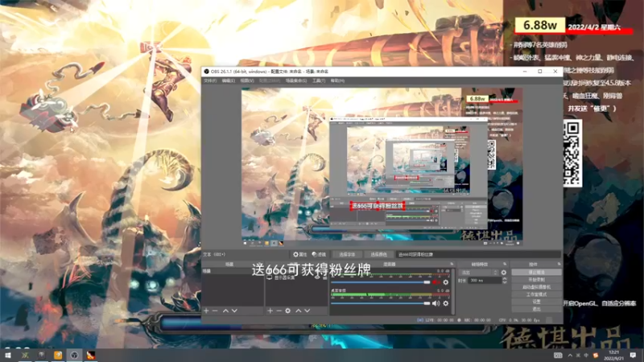Image resolution: width=644 pixels, height=362 pixels.
Task: Click the Select Color button
Action: coord(378,254)
